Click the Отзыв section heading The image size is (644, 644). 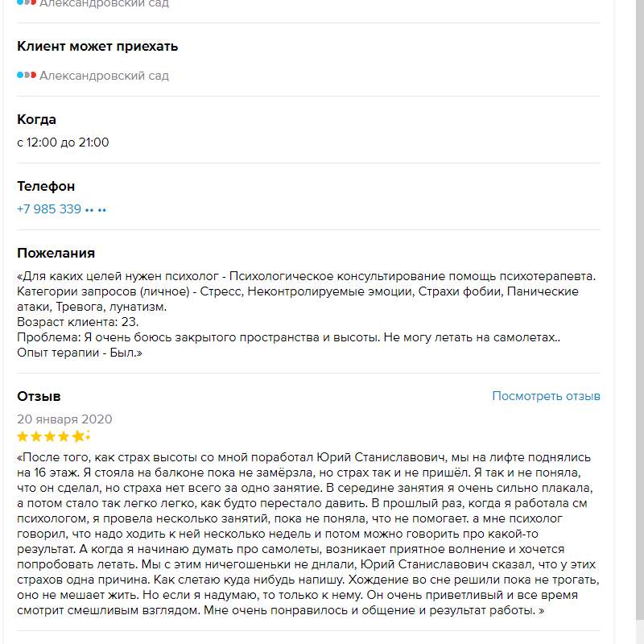(x=39, y=396)
